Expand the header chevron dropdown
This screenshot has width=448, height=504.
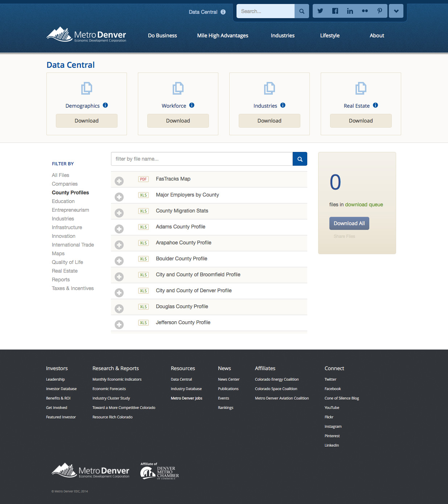pos(396,11)
